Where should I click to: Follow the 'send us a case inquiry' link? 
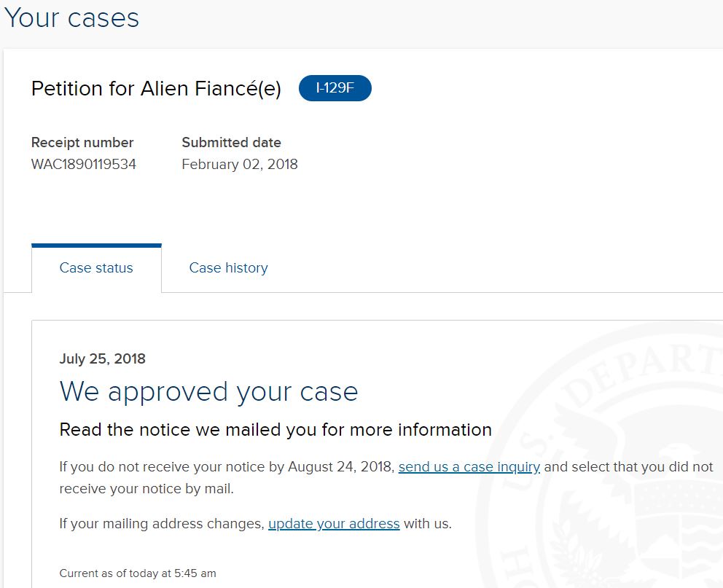469,467
